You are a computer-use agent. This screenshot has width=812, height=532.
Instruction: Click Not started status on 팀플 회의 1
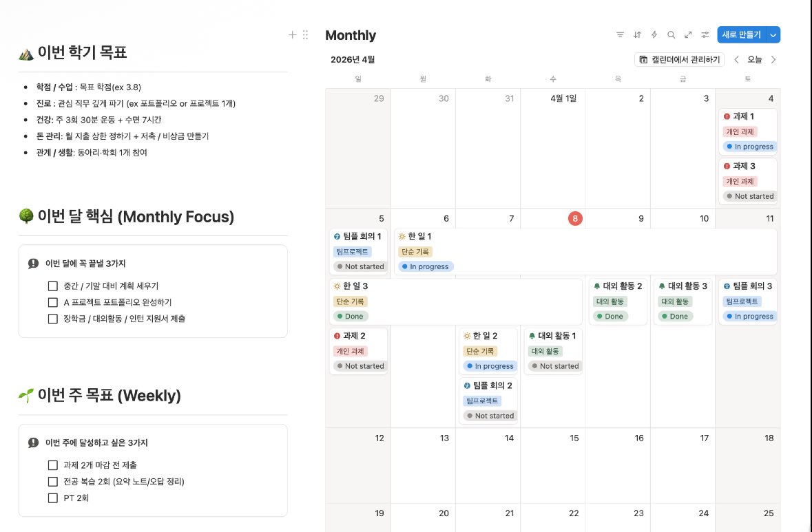360,266
